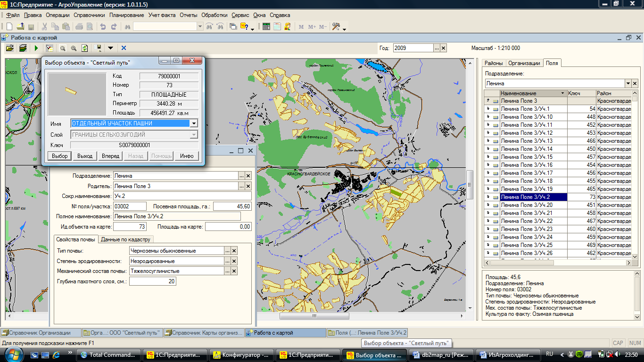The image size is (644, 362).
Task: Click the M+ memory add icon
Action: 312,27
